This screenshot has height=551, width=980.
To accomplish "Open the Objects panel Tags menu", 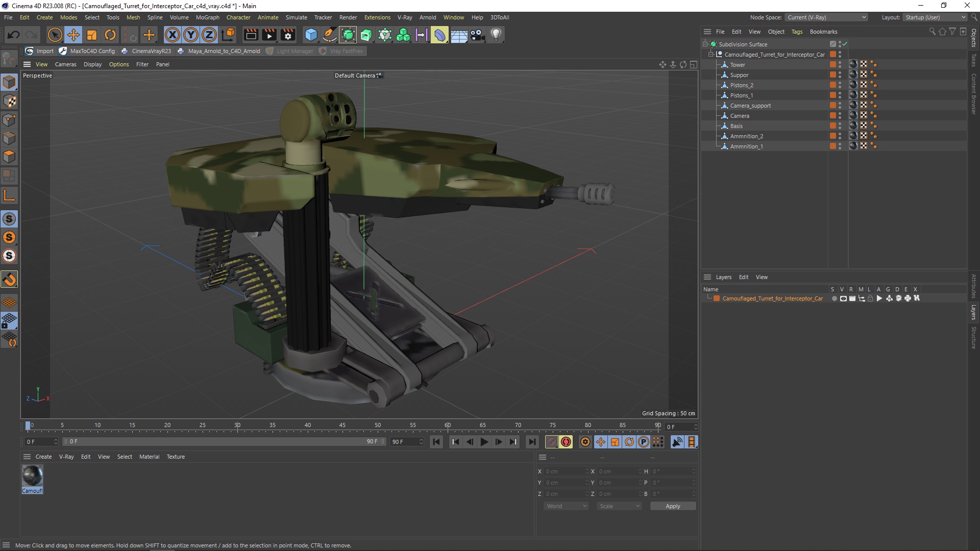I will [797, 32].
